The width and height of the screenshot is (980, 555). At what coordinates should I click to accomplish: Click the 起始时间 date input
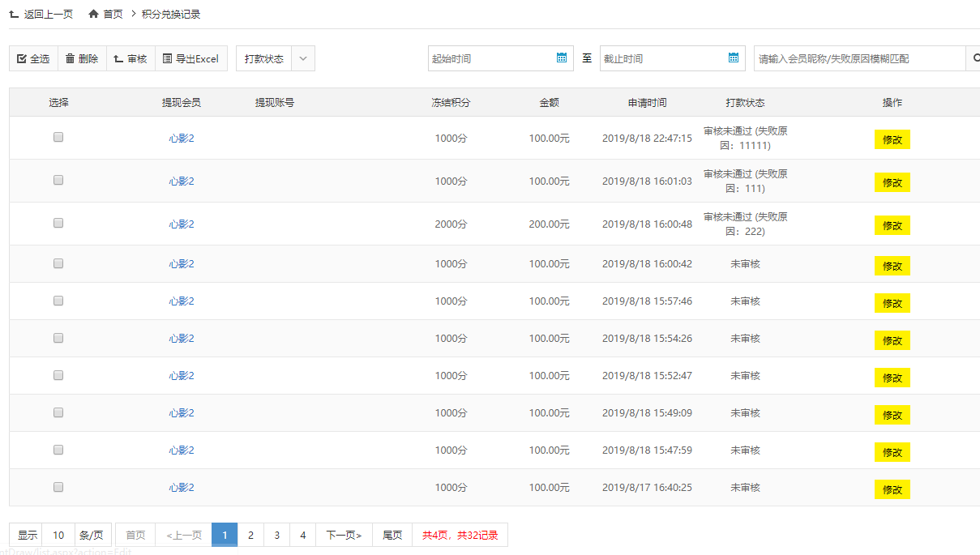click(501, 58)
